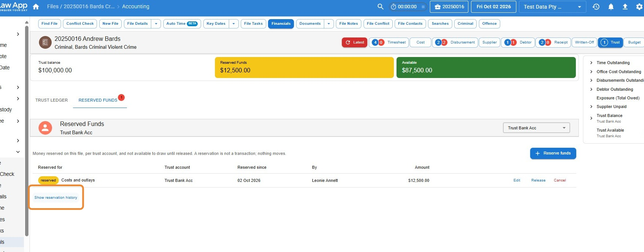644x252 pixels.
Task: Open the settings gear
Action: click(639, 7)
